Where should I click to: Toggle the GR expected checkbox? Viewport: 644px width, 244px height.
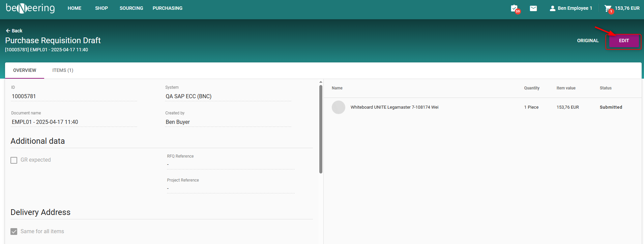point(14,160)
